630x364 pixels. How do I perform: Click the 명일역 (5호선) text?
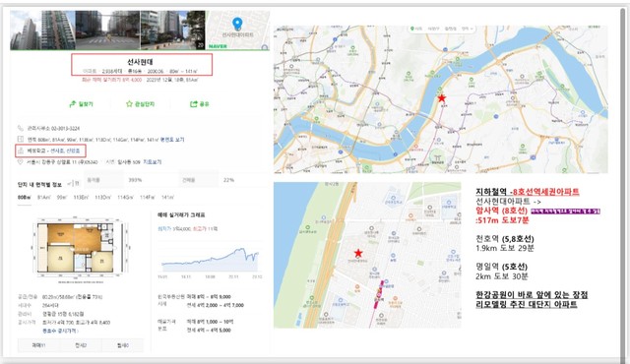(501, 267)
